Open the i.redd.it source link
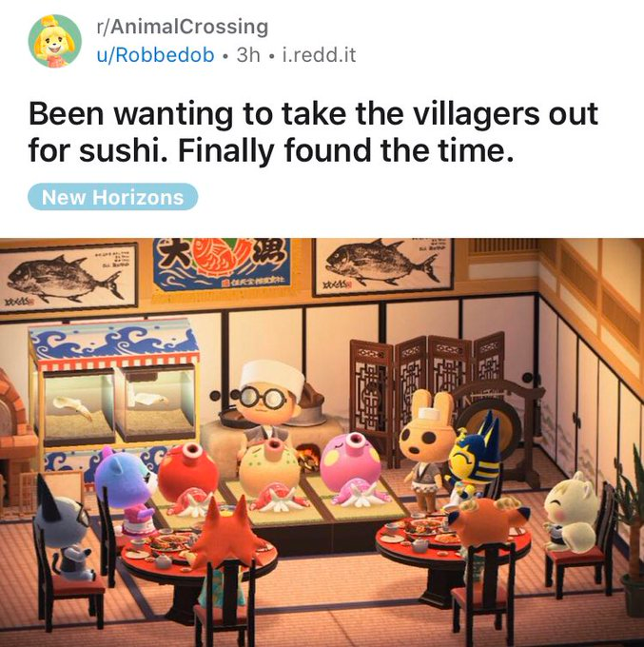The height and width of the screenshot is (647, 644). (x=319, y=55)
